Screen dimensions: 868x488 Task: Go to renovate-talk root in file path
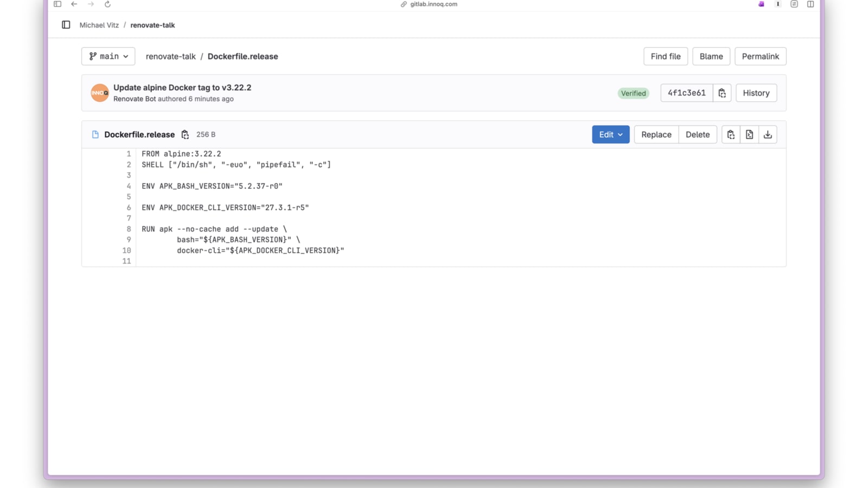pyautogui.click(x=171, y=56)
